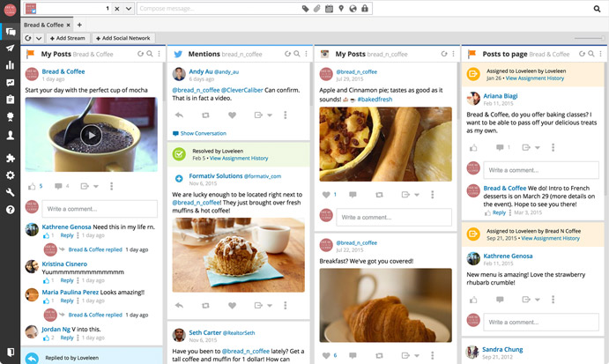Expand assign dropdown on Ariana Biagi's post
Screen dimensions: 609x364
coord(538,147)
